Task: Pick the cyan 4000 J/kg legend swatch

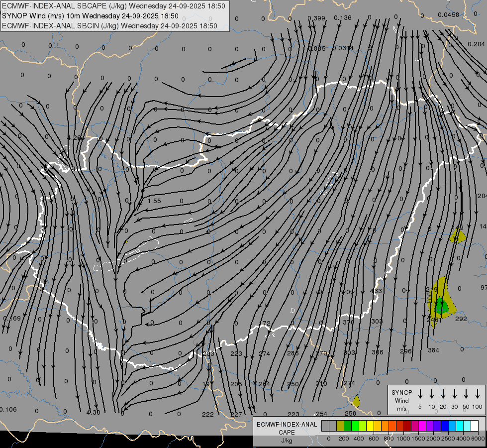Action: (459, 426)
